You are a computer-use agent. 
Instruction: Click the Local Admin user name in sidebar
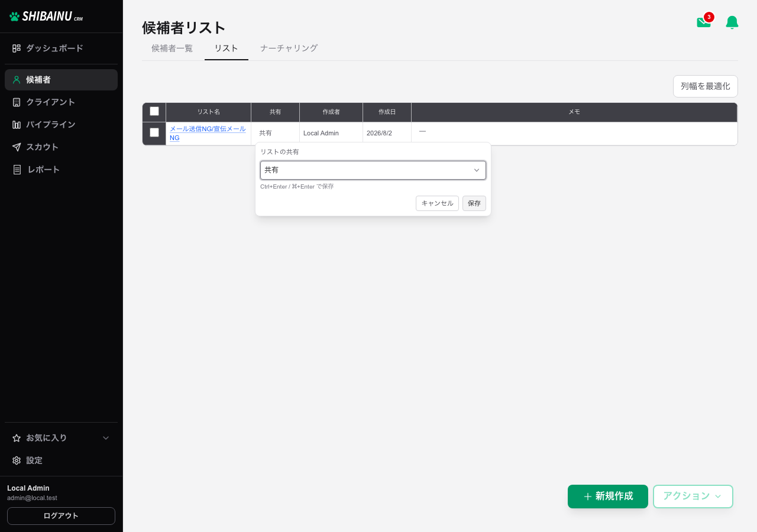[28, 488]
